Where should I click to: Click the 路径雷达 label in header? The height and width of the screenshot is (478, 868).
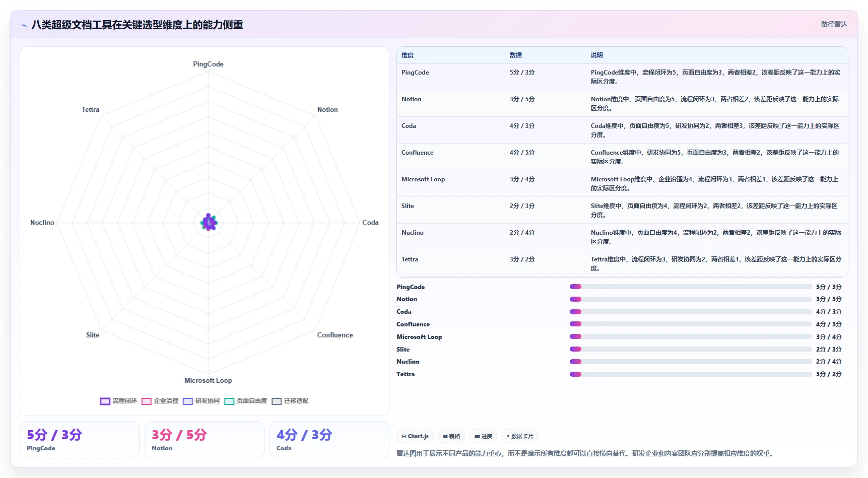click(x=834, y=24)
